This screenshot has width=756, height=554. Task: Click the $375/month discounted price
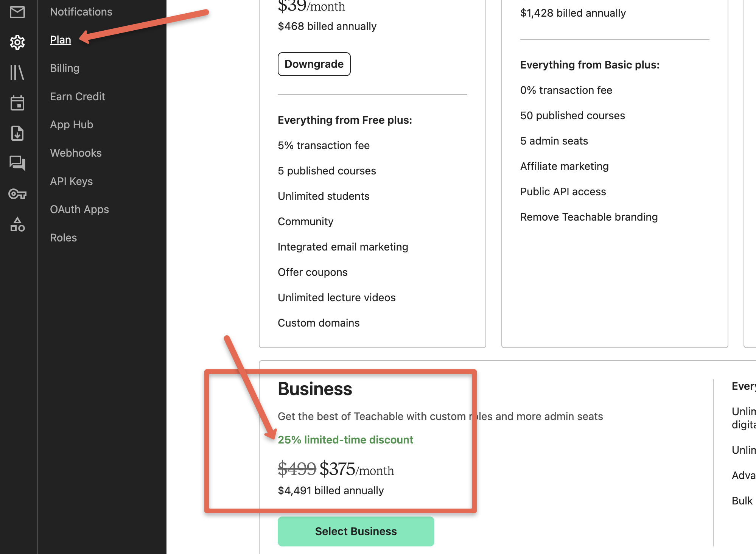[357, 469]
